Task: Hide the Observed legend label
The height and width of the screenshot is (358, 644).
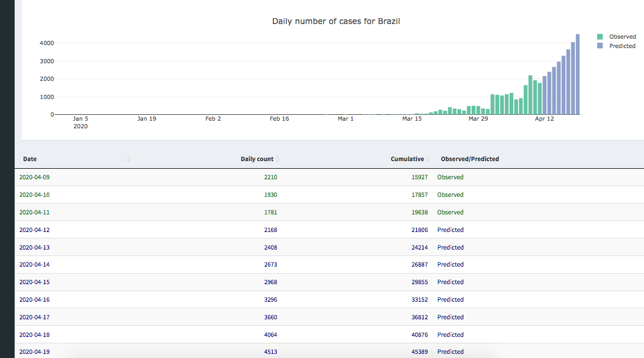Action: click(x=622, y=36)
